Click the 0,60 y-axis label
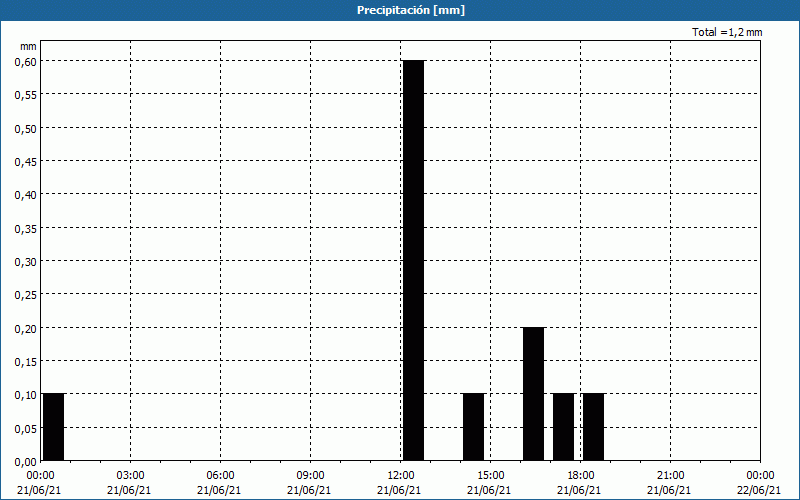 (x=26, y=61)
